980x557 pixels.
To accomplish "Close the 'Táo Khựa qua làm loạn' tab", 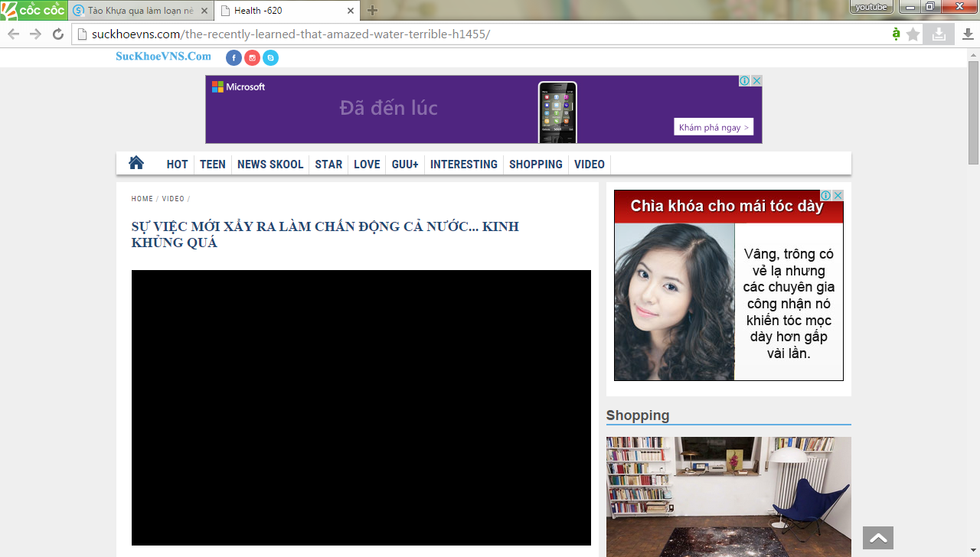I will point(204,11).
